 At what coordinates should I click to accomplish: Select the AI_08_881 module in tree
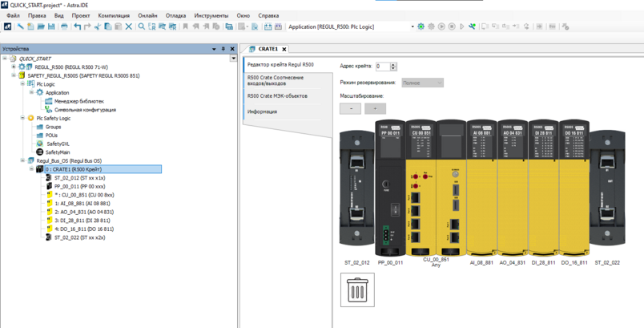pyautogui.click(x=83, y=204)
